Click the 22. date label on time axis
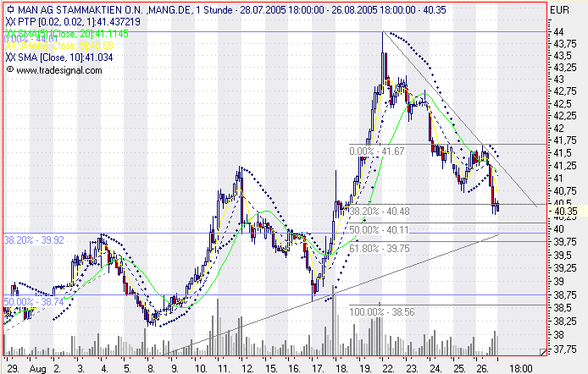This screenshot has width=588, height=374. tap(388, 368)
